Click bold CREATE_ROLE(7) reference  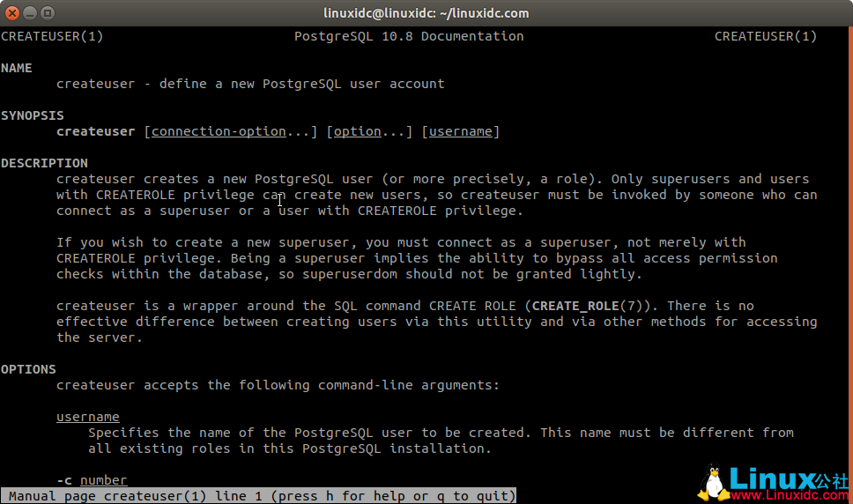(x=587, y=306)
